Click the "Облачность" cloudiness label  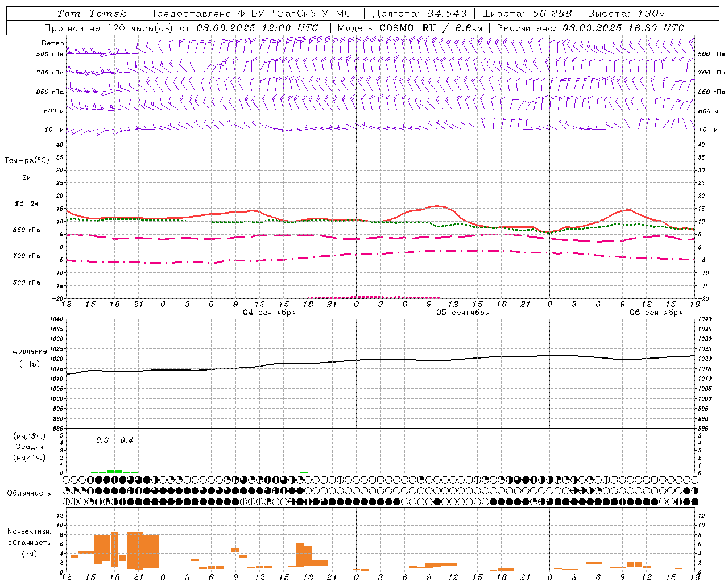click(x=29, y=493)
